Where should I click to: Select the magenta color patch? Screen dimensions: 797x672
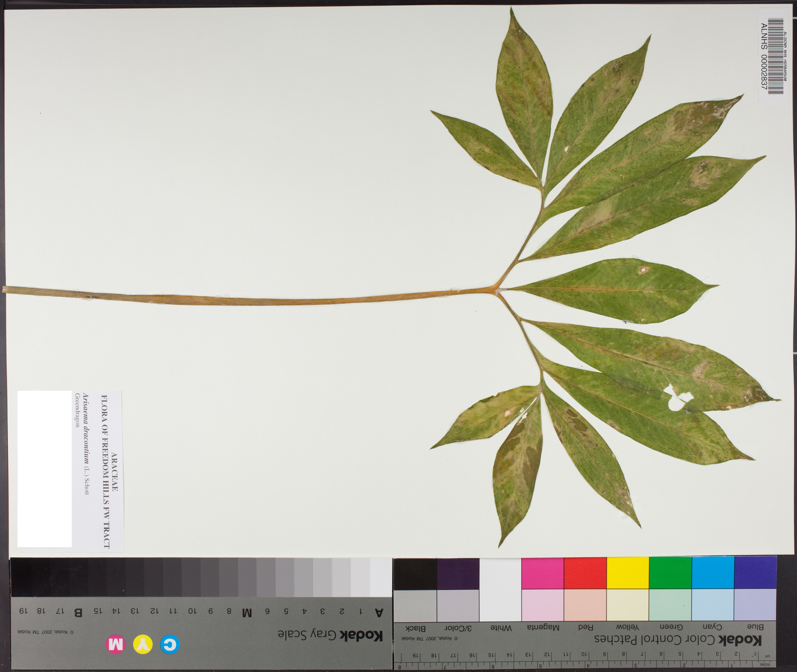[x=542, y=572]
